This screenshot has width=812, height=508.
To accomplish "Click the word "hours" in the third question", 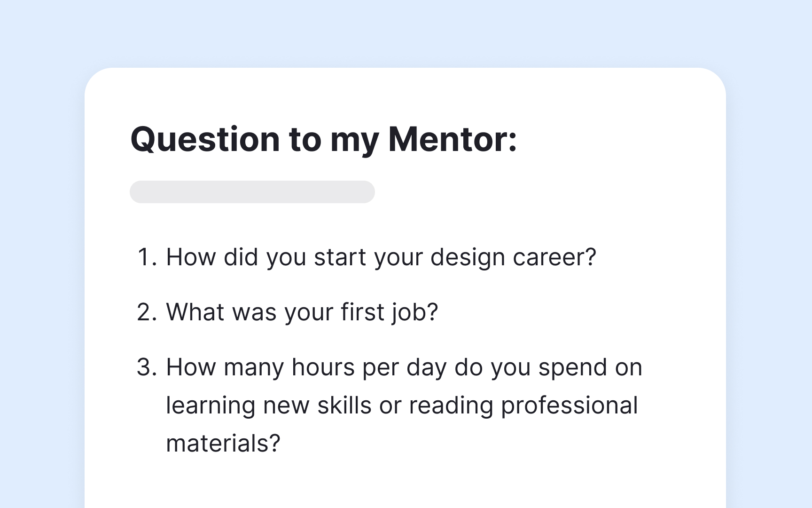I will tap(323, 367).
